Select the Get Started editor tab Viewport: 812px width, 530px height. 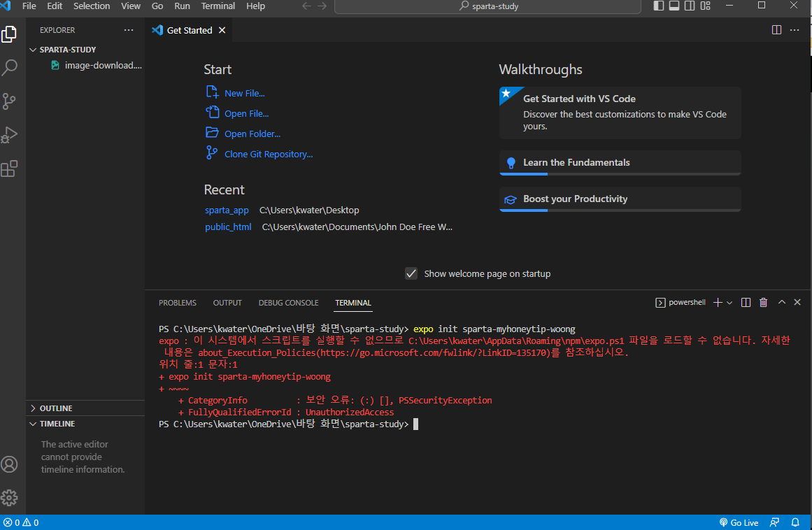[189, 30]
